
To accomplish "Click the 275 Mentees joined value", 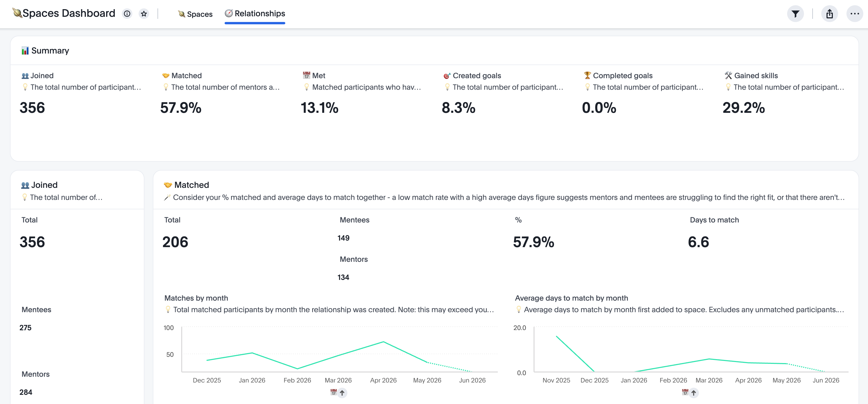I will pyautogui.click(x=25, y=328).
